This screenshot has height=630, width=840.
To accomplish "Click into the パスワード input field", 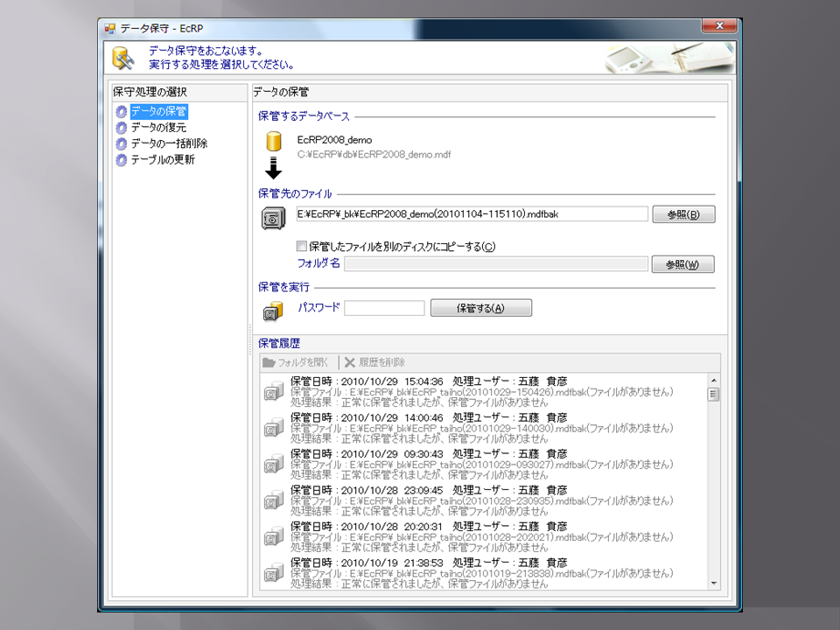I will click(x=384, y=308).
